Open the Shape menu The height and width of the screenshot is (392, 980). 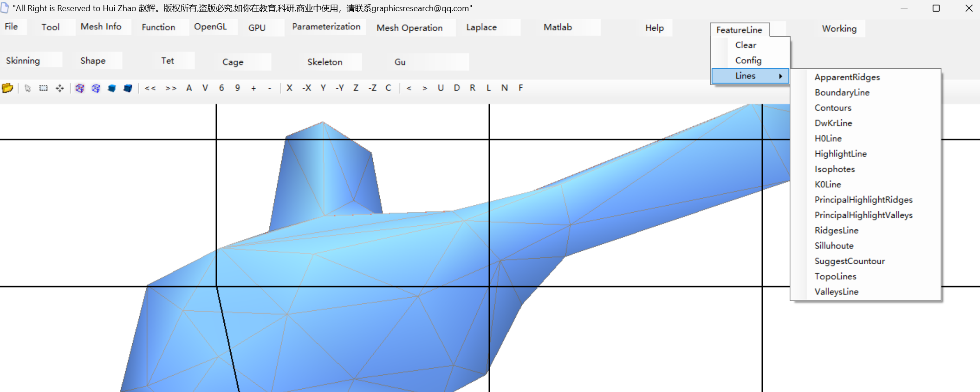click(93, 60)
